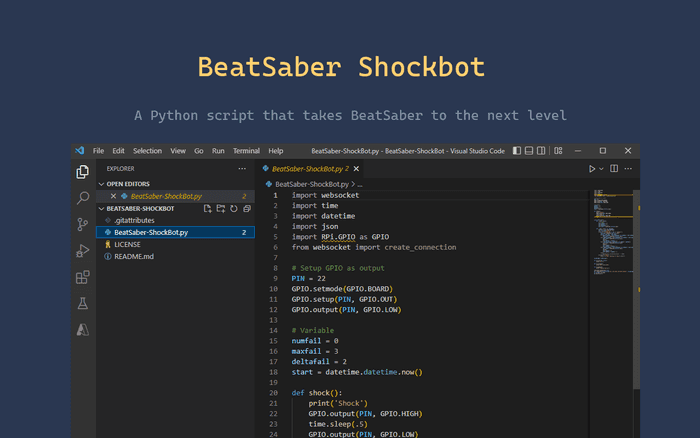
Task: Open the Azure view in activity bar
Action: 83,330
